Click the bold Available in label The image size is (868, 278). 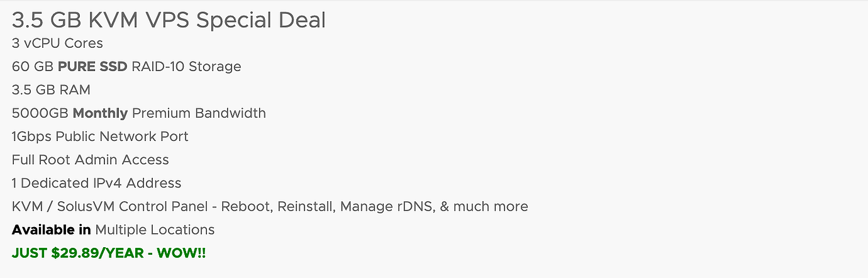pos(51,230)
